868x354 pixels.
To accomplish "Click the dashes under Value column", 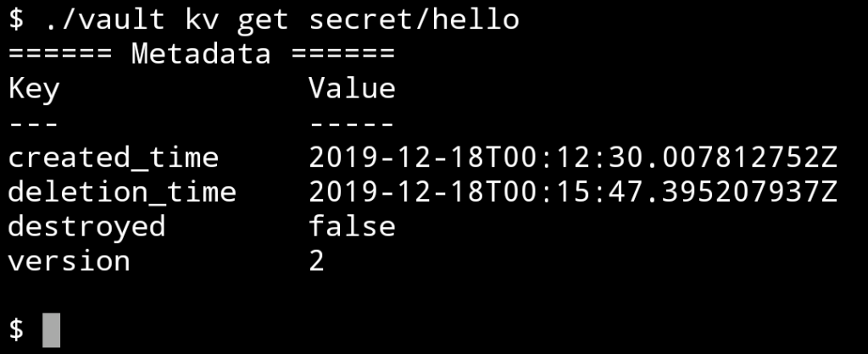I will coord(352,124).
